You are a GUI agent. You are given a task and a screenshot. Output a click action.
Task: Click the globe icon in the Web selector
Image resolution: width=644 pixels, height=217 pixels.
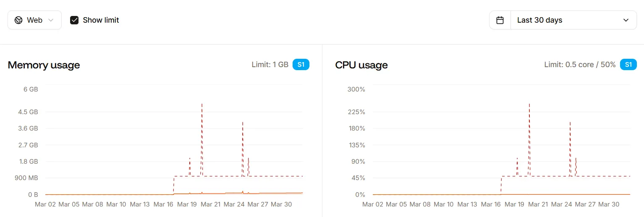coord(18,20)
